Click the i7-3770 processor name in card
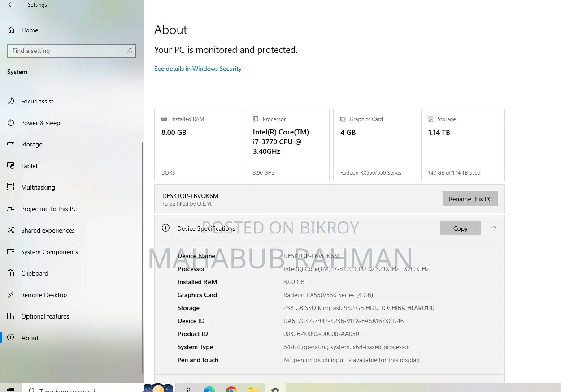The width and height of the screenshot is (561, 392). [x=281, y=142]
